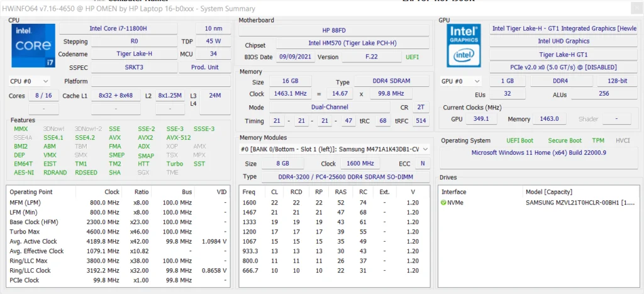
Task: Click the DDR4 SDRAM memory type field
Action: pyautogui.click(x=392, y=81)
